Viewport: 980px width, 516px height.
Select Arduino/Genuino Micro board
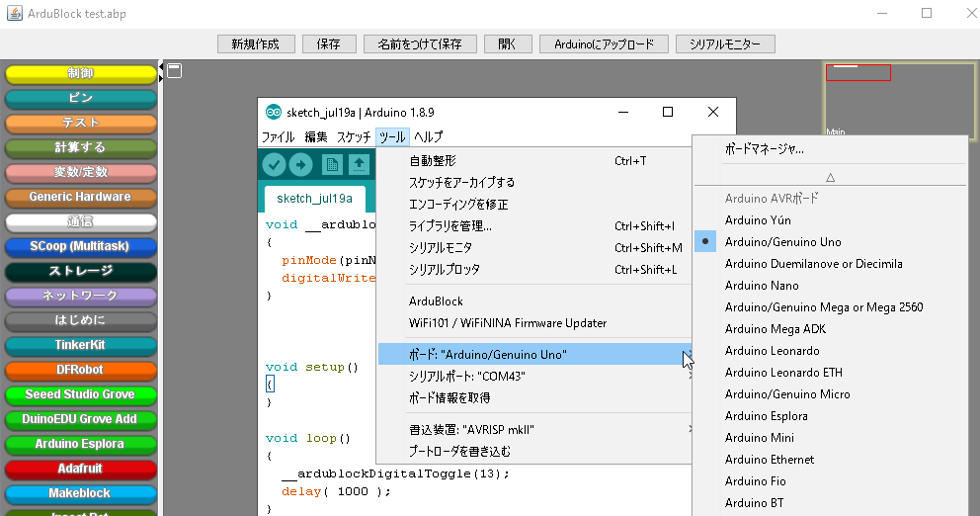[830, 394]
